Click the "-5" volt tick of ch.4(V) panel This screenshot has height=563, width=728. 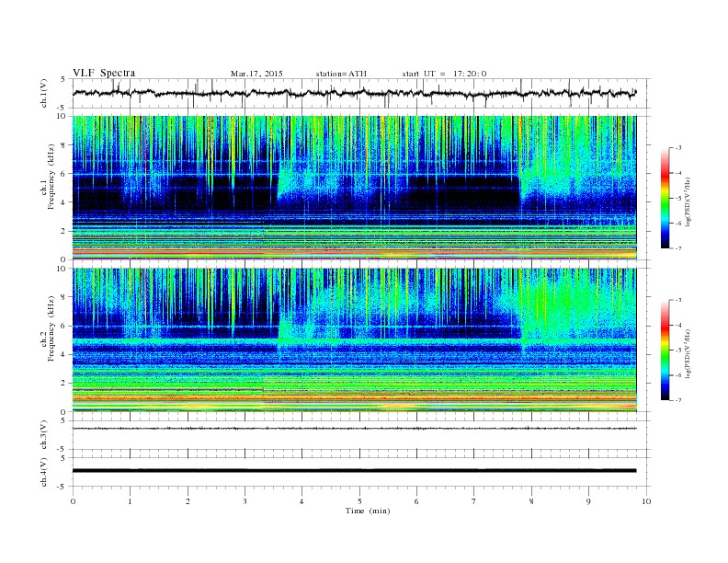63,487
